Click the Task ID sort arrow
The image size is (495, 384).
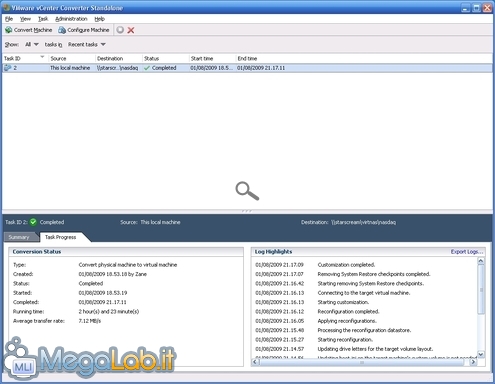pos(42,57)
